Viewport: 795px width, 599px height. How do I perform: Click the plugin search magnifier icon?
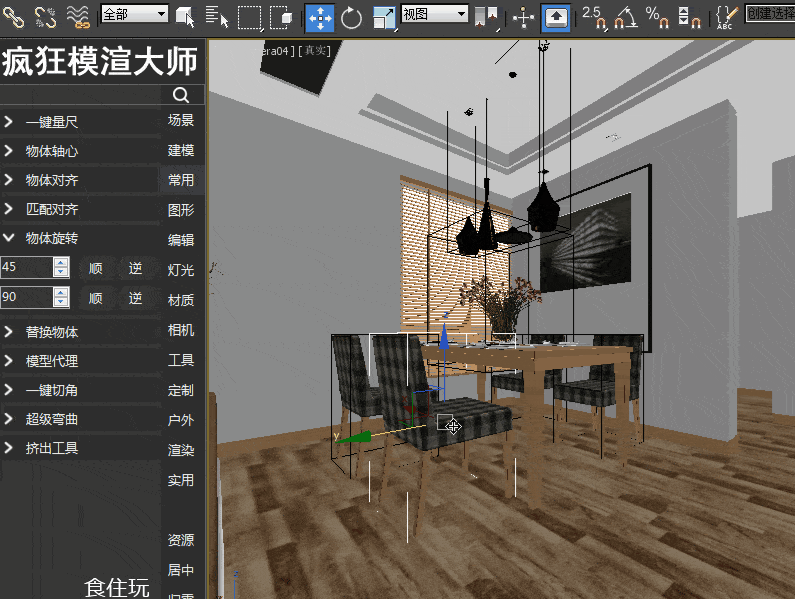coord(181,95)
